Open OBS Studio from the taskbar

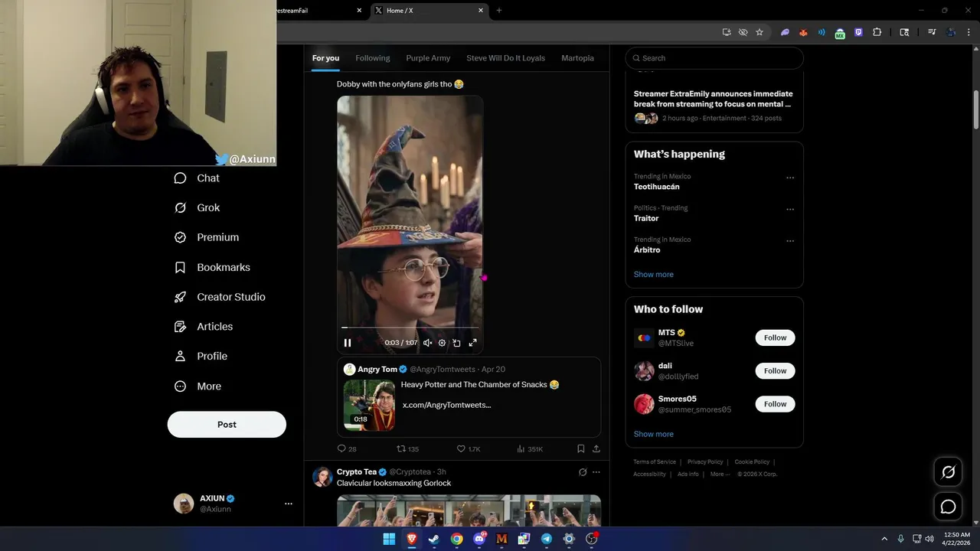(591, 539)
